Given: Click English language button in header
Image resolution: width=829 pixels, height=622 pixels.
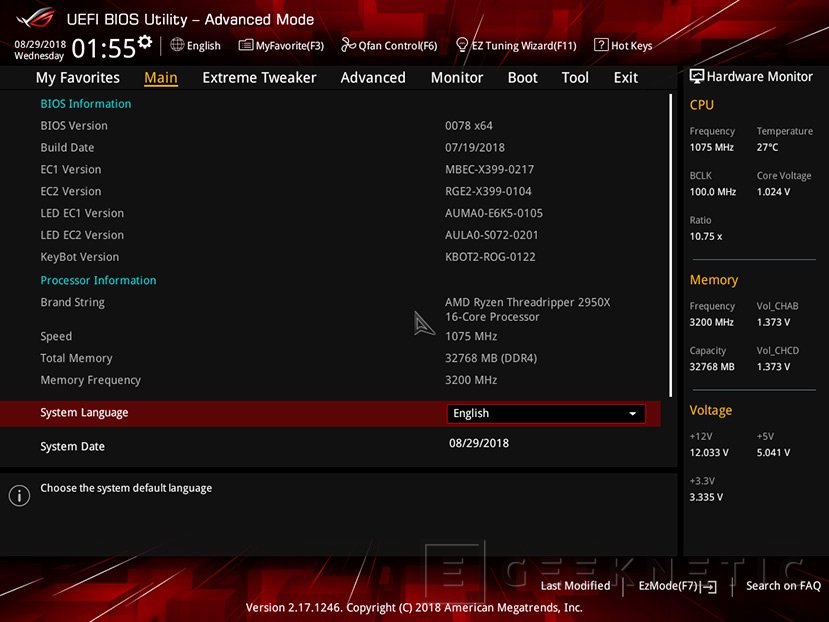Looking at the screenshot, I should click(x=195, y=45).
